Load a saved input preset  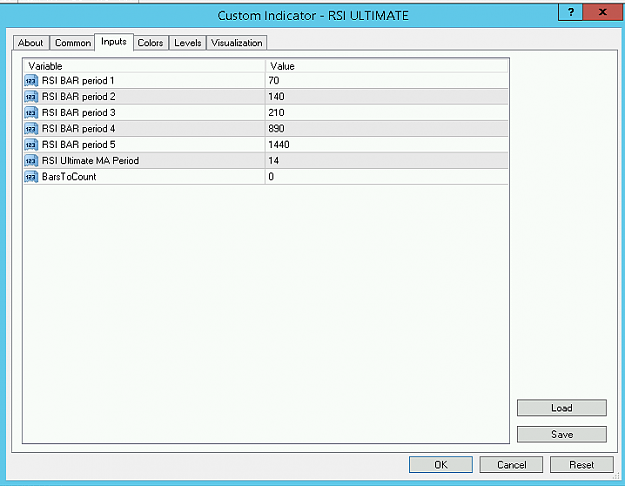(x=562, y=408)
